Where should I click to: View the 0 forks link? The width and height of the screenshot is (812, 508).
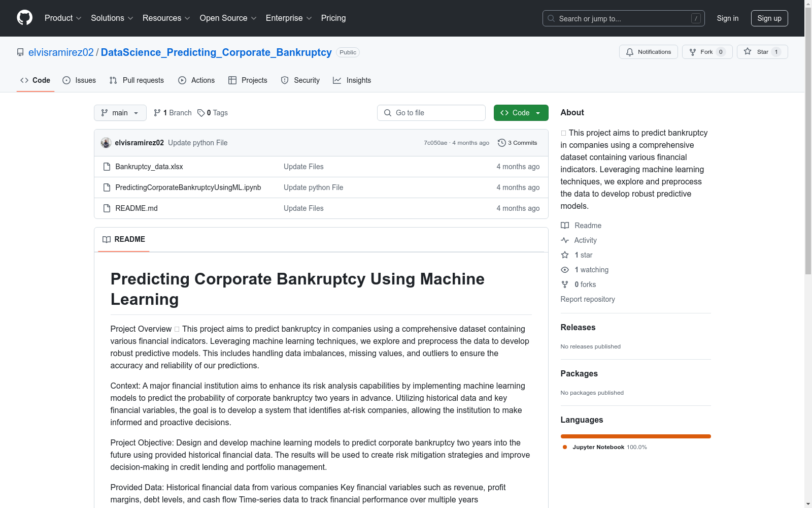[579, 284]
